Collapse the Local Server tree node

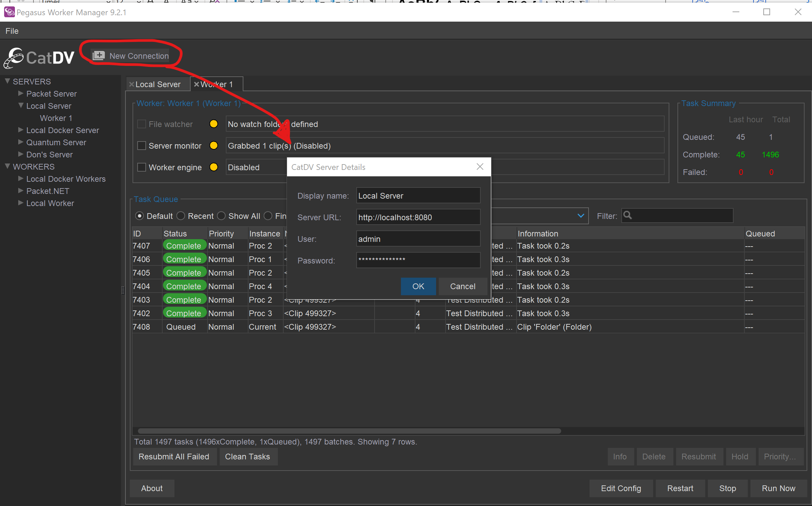pyautogui.click(x=21, y=105)
